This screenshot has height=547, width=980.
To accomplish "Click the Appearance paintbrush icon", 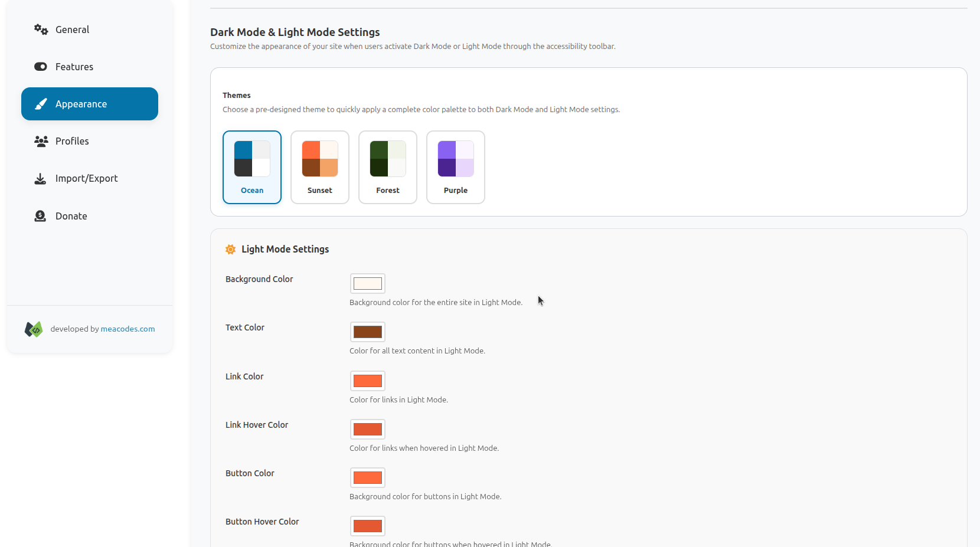I will click(41, 104).
